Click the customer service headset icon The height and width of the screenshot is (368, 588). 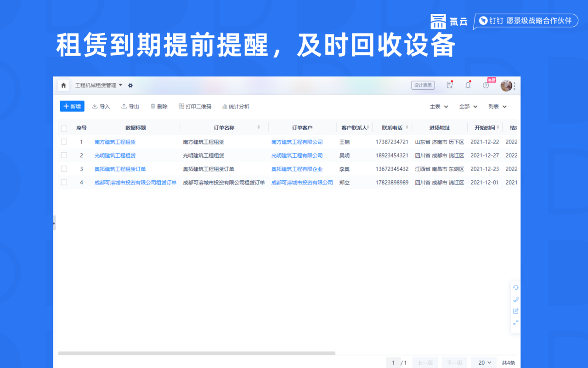pyautogui.click(x=516, y=287)
